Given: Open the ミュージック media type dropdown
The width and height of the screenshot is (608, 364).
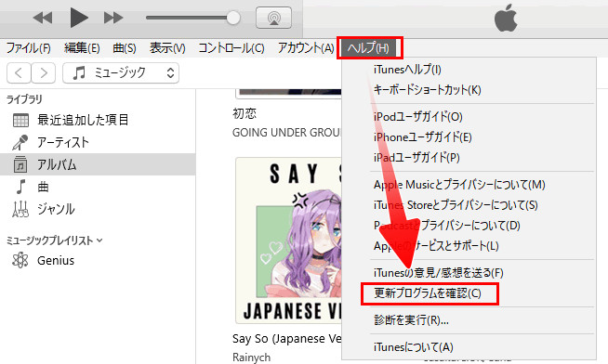Looking at the screenshot, I should coord(121,72).
